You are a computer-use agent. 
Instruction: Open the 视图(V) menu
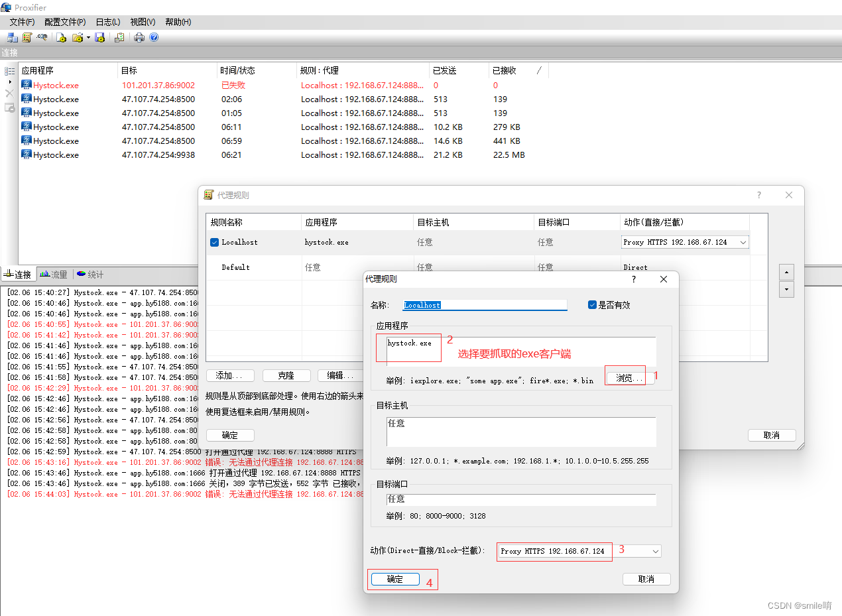pyautogui.click(x=143, y=22)
